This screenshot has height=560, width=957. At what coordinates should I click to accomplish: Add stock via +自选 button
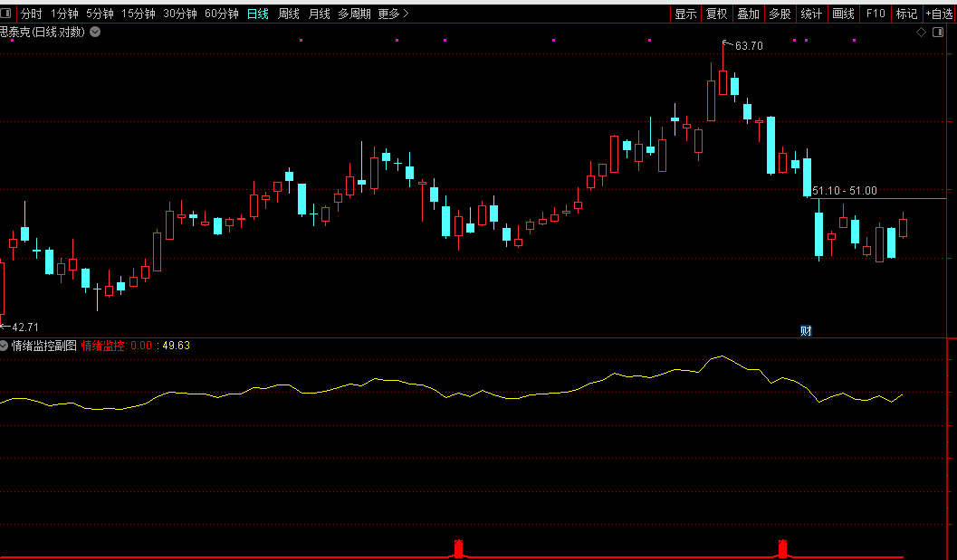[x=939, y=14]
